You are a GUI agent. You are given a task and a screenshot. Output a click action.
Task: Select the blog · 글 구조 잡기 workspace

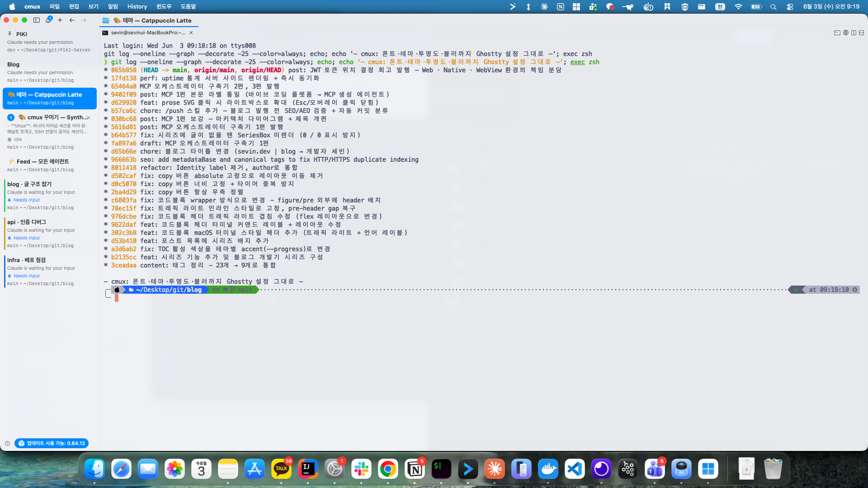pyautogui.click(x=50, y=196)
